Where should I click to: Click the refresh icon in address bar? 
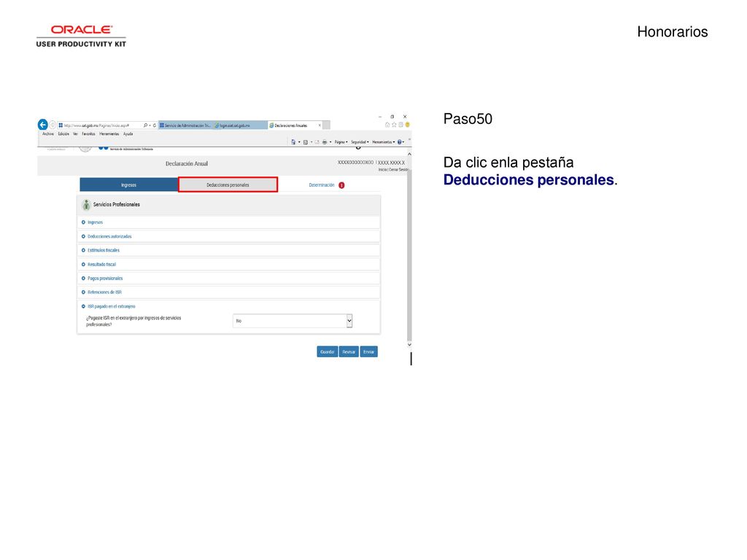[x=155, y=125]
